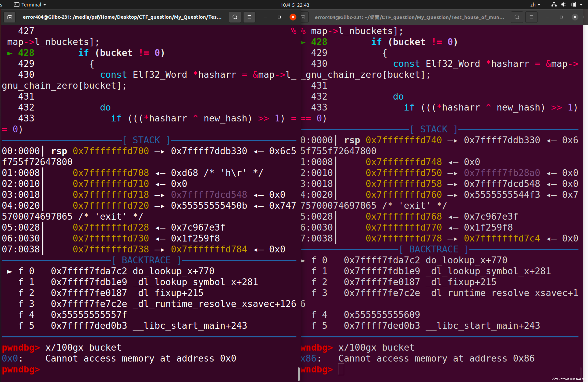This screenshot has height=382, width=588.
Task: Open the Terminal app menu
Action: 30,5
